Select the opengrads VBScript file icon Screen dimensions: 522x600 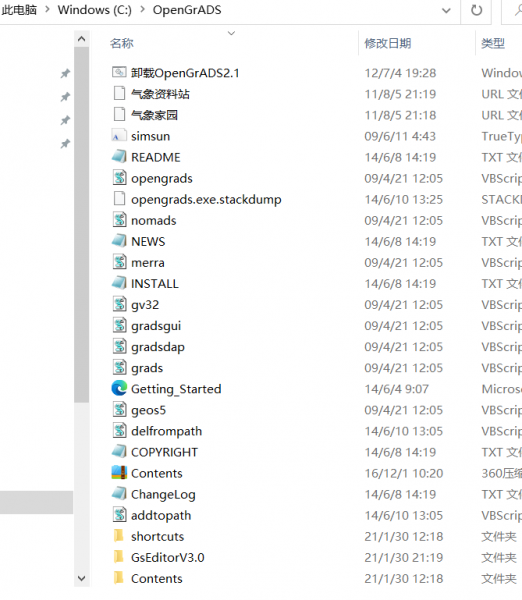coord(119,178)
